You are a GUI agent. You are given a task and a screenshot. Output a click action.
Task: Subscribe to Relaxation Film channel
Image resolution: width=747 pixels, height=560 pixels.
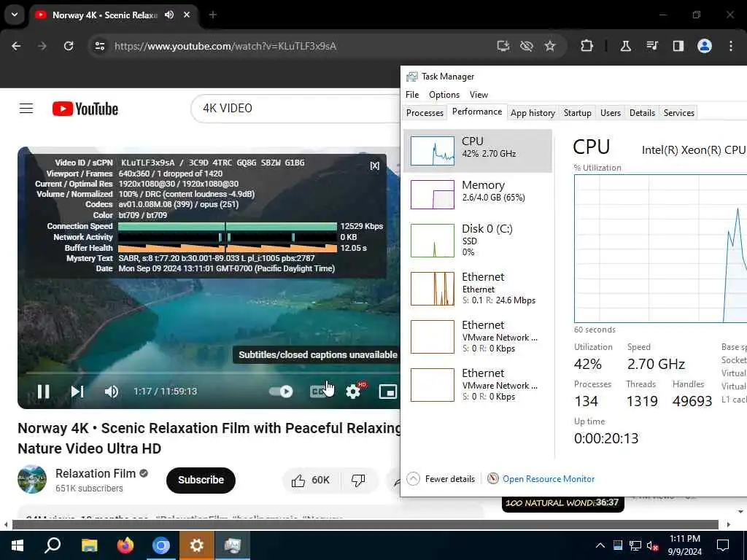point(201,480)
